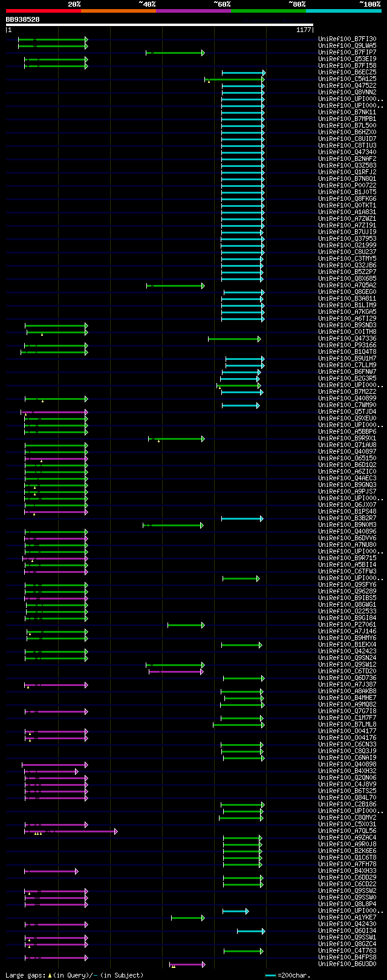Screen dimensions: 387x980
Task: Select the UniRef100_P00722 label
Action: click(347, 186)
